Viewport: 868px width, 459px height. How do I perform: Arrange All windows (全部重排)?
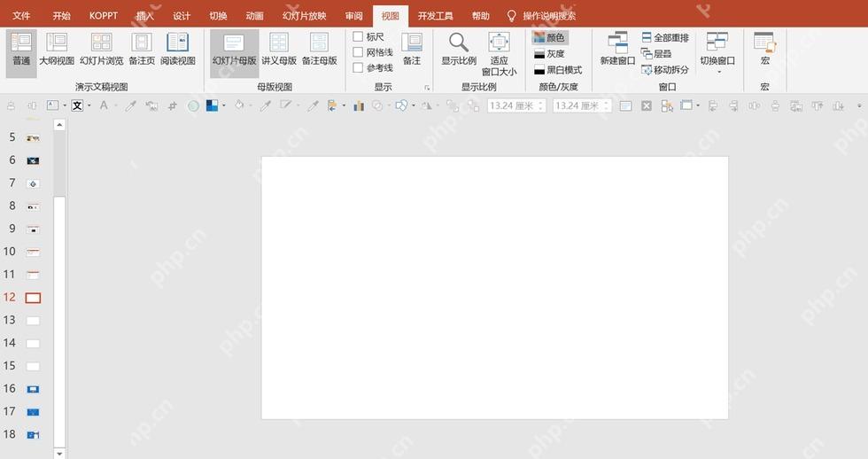click(665, 37)
